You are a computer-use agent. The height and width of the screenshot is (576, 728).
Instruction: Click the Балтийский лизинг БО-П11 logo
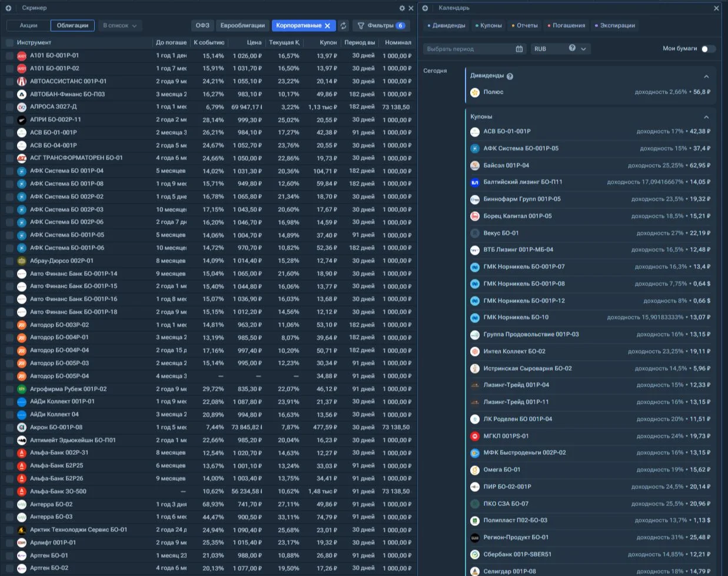(475, 182)
